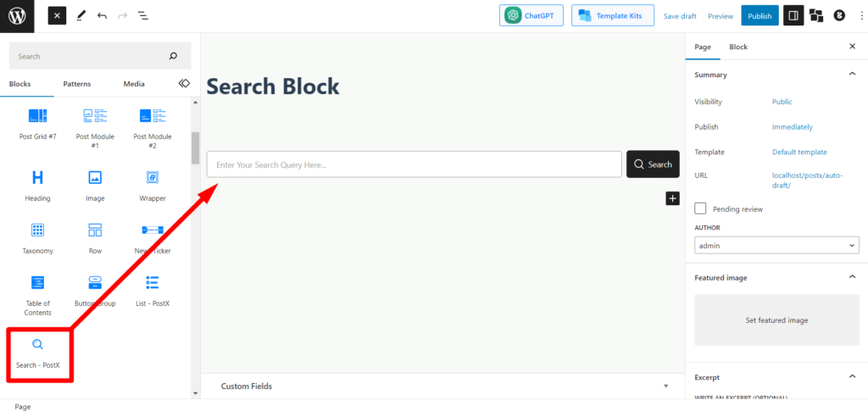Open Template Kits
Viewport: 868px width, 411px height.
click(x=612, y=15)
